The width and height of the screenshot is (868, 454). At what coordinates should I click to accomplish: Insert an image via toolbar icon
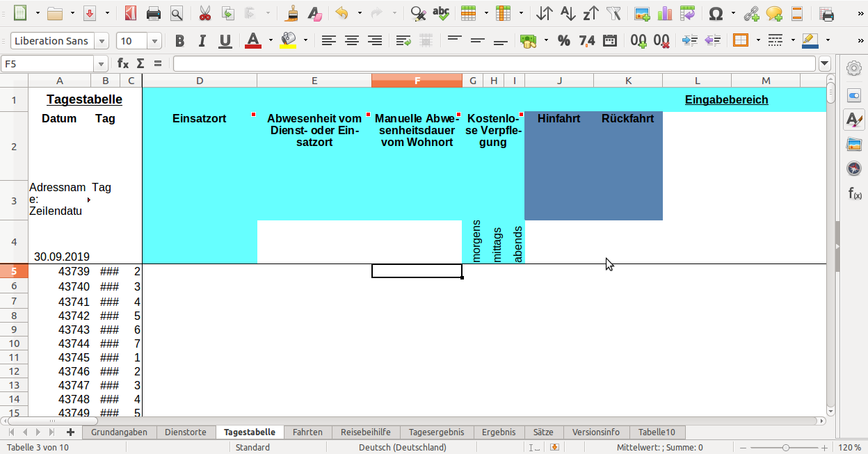(642, 13)
